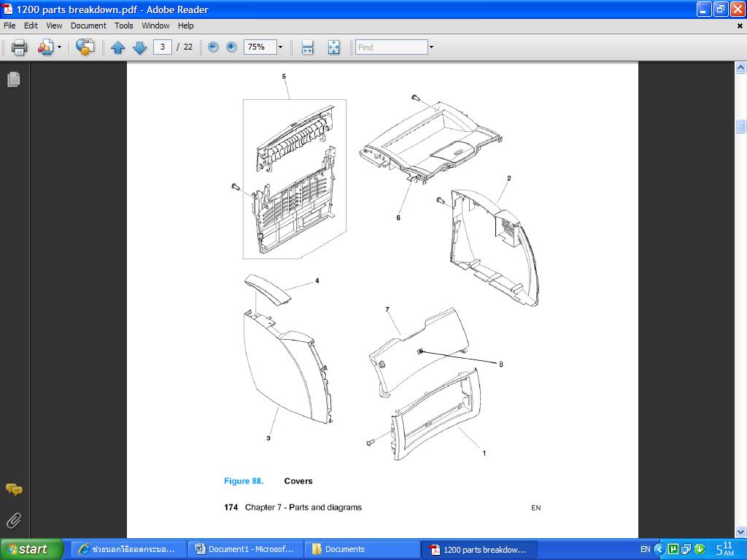This screenshot has height=560, width=747.
Task: Open the Window menu
Action: 155,26
